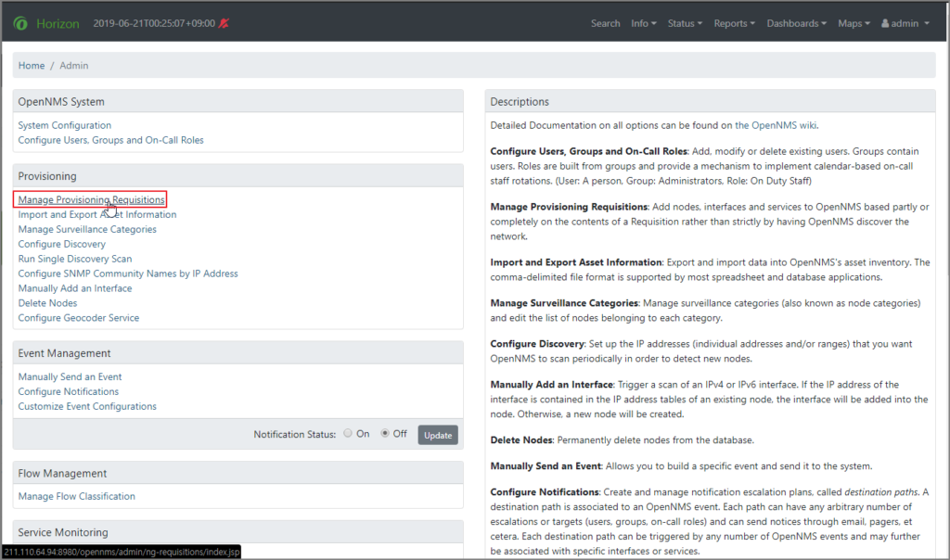Click the Horizon logo icon
This screenshot has width=950, height=560.
tap(20, 23)
